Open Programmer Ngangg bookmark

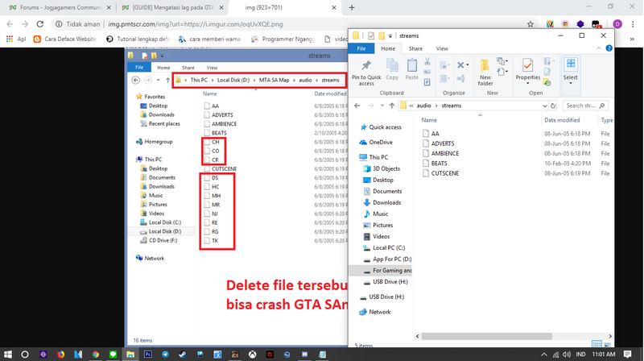coord(283,39)
